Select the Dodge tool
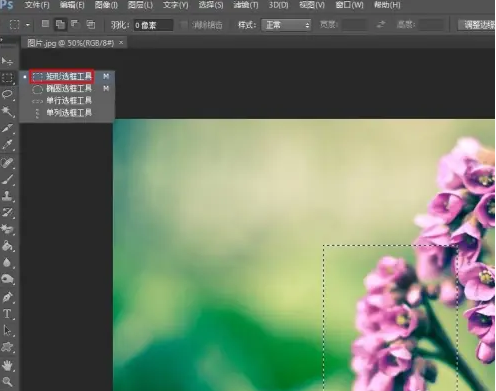This screenshot has width=496, height=391. (7, 279)
